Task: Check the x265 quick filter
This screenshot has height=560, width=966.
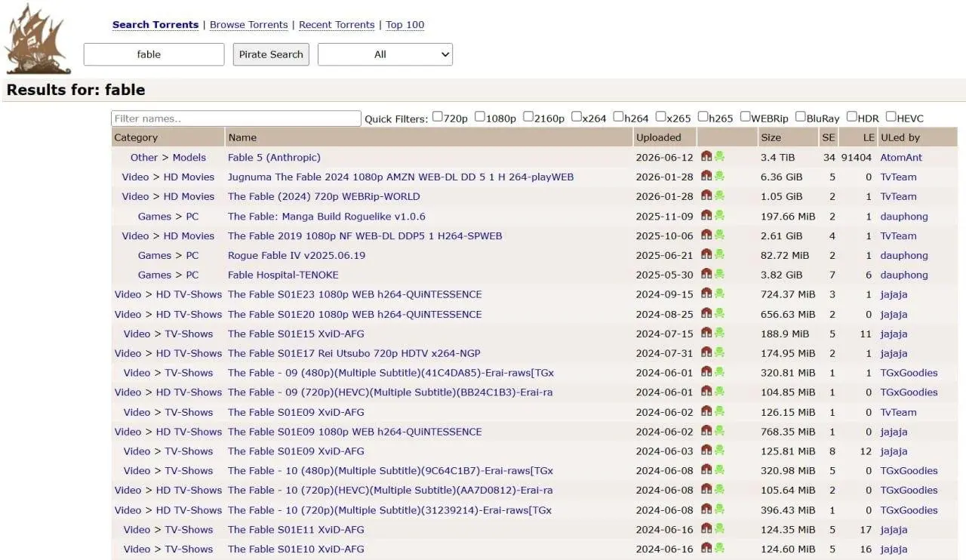Action: tap(661, 117)
